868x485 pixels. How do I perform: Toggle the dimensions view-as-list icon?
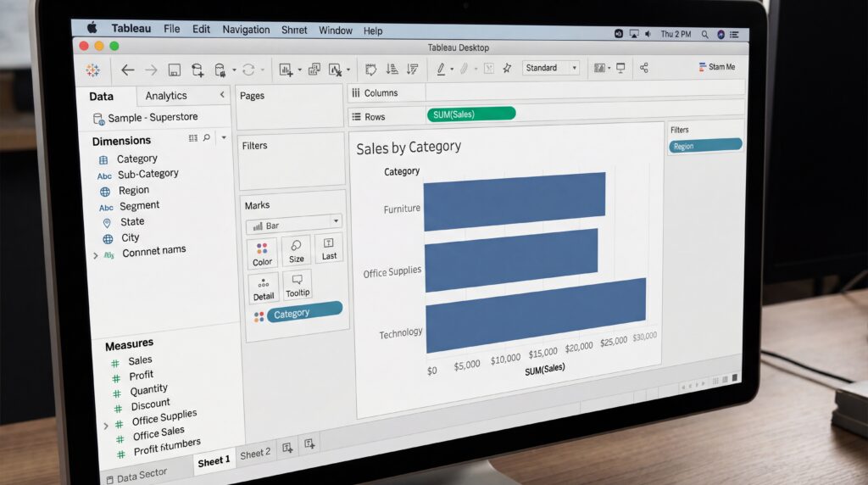coord(192,138)
